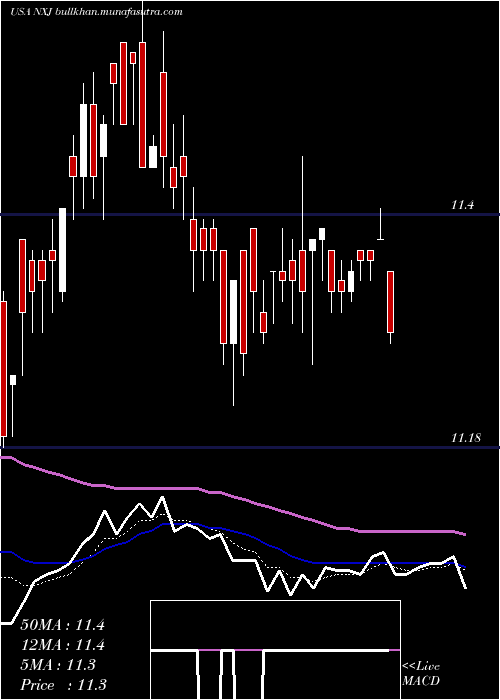Click the tiny white candle near bottom left
The height and width of the screenshot is (700, 500).
point(13,380)
